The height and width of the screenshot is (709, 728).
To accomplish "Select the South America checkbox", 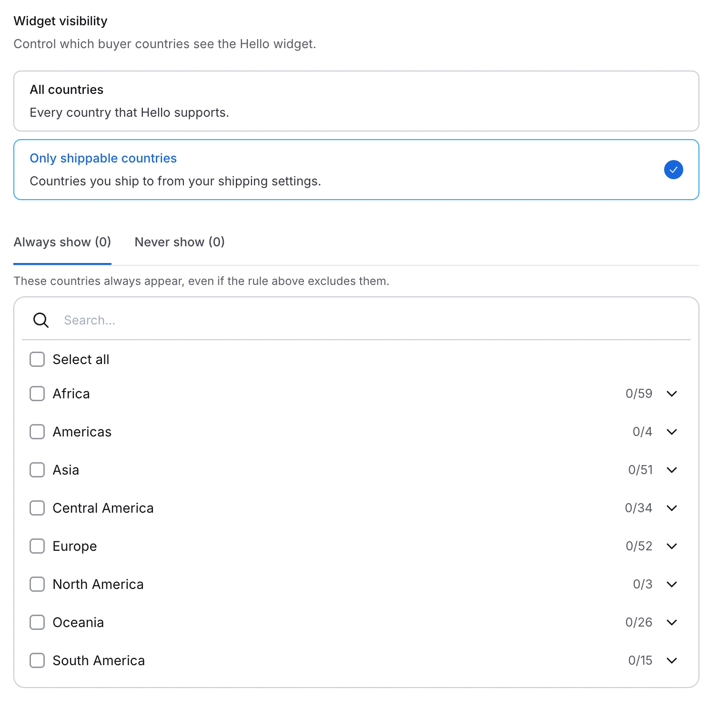I will pyautogui.click(x=37, y=660).
